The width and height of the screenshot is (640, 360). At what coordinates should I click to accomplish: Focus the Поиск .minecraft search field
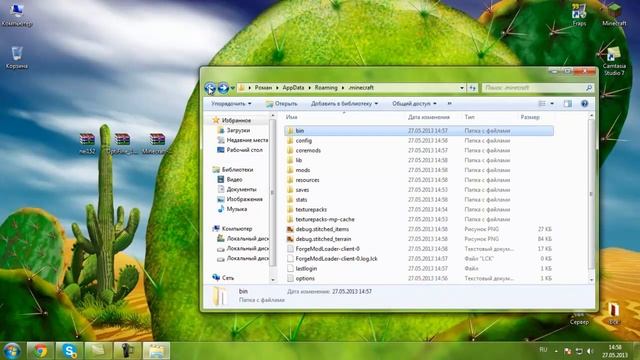[534, 88]
